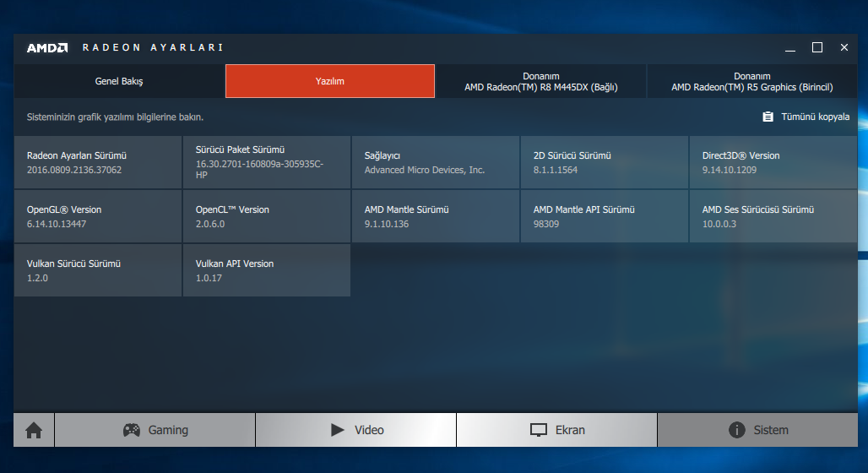Screen dimensions: 868x473
Task: Open the Video section
Action: pyautogui.click(x=356, y=430)
